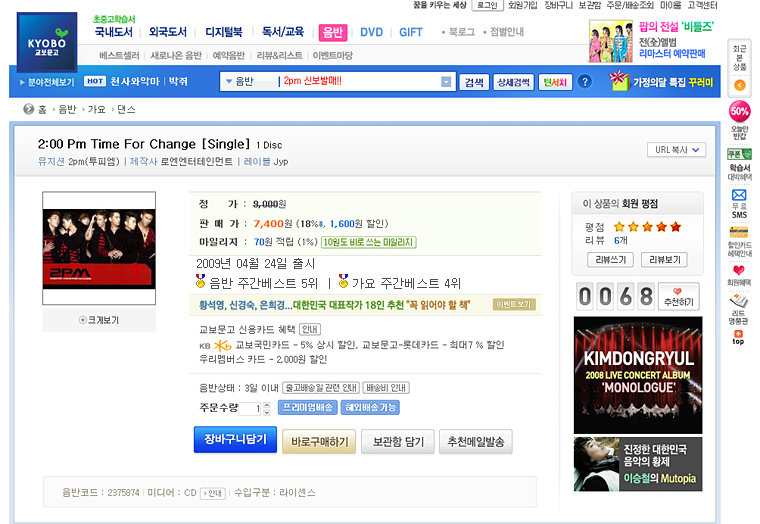Image resolution: width=760 pixels, height=524 pixels.
Task: Click the 탄서치 button
Action: coord(555,82)
